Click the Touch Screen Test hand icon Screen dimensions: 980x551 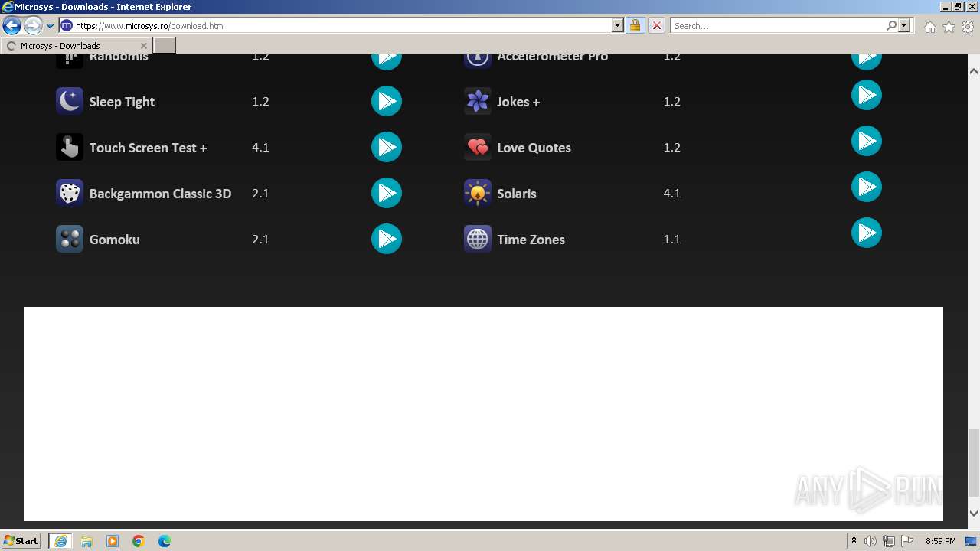70,147
